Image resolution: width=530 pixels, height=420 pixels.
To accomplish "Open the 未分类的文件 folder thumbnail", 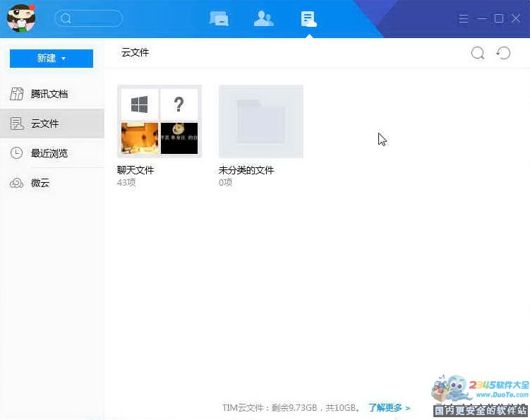I will [x=261, y=121].
